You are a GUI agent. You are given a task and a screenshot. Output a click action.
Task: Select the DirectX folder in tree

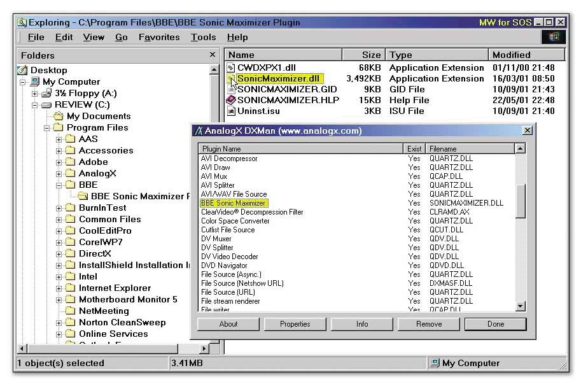(x=95, y=253)
